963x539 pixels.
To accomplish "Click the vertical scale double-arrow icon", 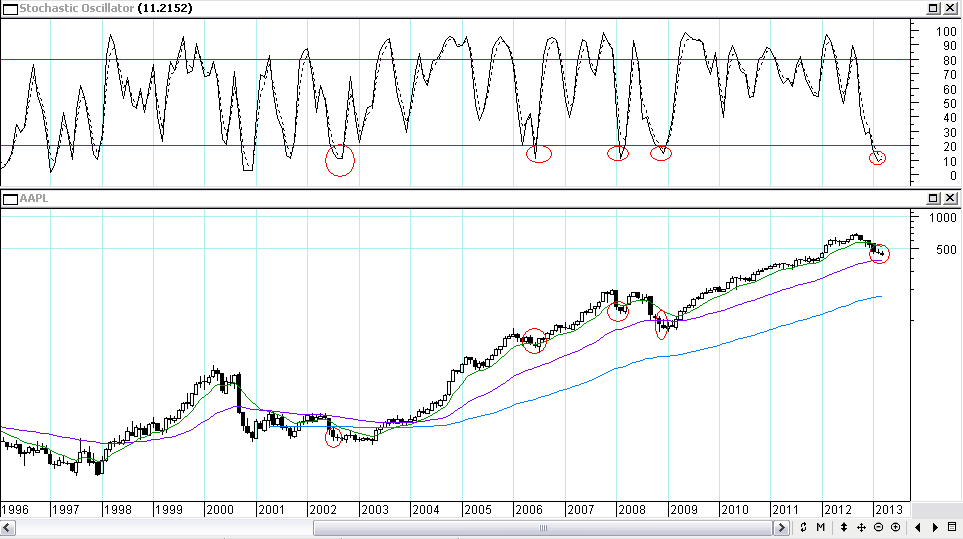I will point(844,527).
